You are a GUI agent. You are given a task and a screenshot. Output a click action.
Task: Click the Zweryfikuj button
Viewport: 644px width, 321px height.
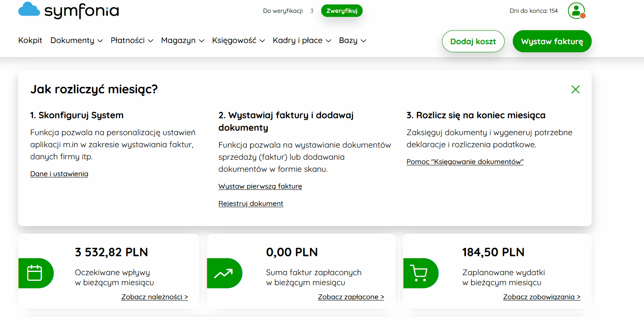(x=342, y=11)
